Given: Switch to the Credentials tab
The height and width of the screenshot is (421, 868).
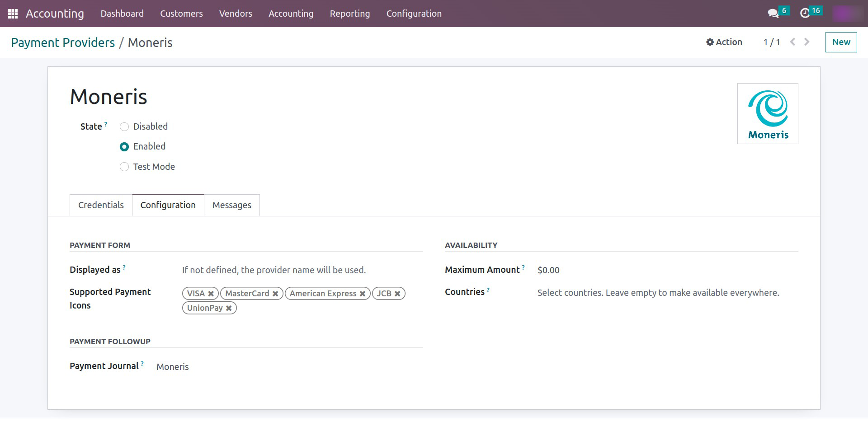Looking at the screenshot, I should 101,205.
